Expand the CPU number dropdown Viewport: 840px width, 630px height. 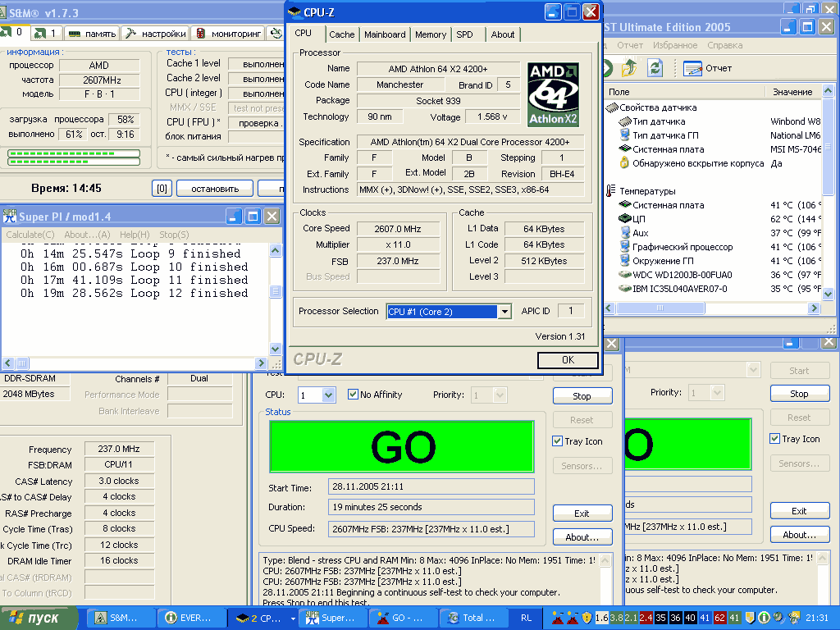pos(328,395)
